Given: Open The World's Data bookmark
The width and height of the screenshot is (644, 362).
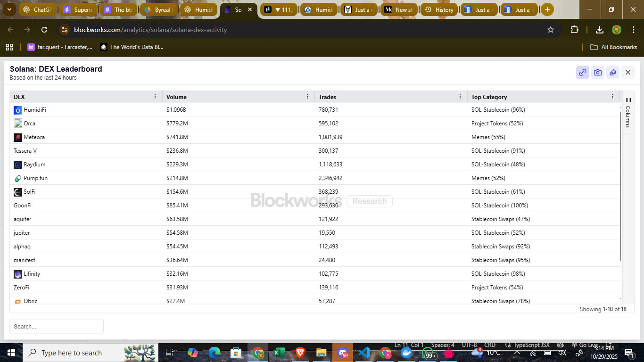Looking at the screenshot, I should [x=132, y=47].
